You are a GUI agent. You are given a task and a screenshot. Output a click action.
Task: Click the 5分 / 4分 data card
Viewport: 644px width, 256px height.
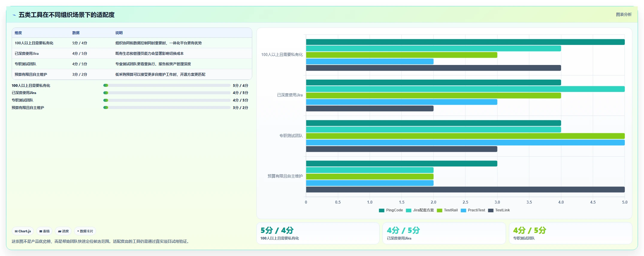pos(318,233)
